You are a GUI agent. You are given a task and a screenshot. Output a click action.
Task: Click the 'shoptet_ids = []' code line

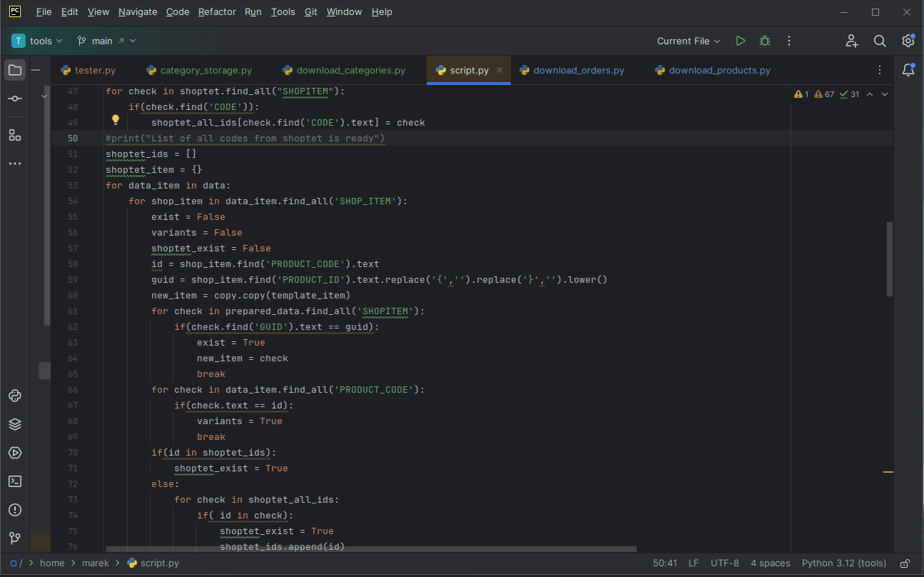point(151,154)
